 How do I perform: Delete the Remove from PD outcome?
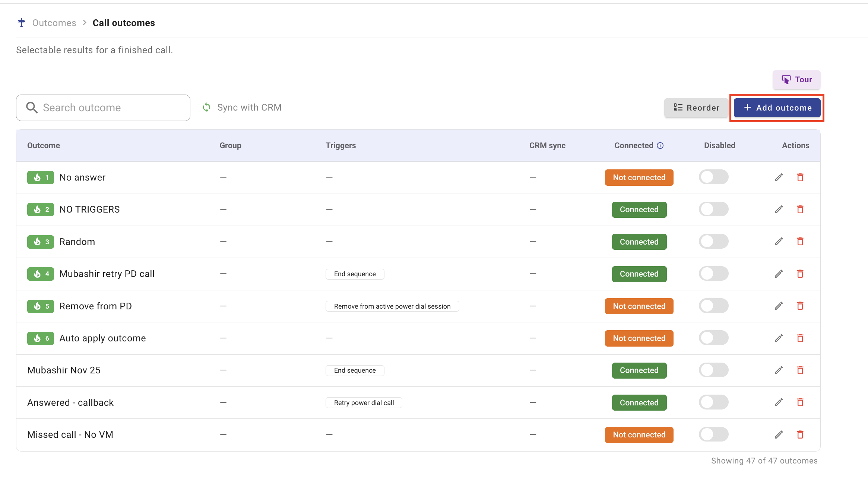[x=800, y=306]
